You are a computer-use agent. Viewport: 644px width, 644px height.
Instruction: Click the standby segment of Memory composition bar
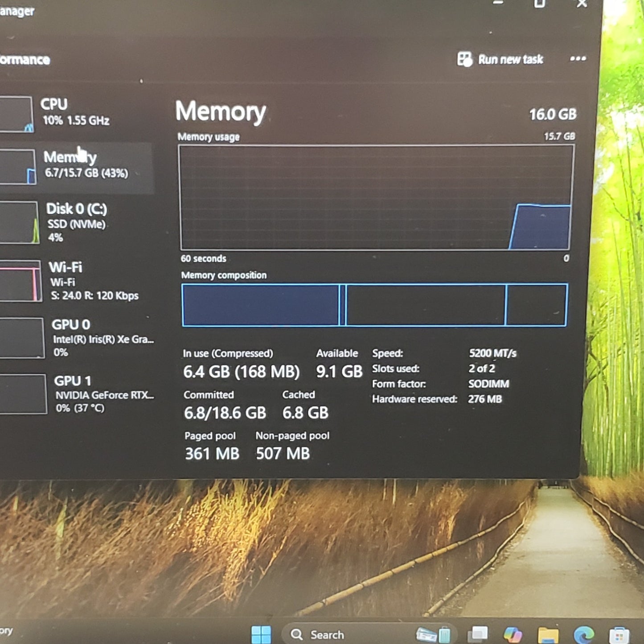426,305
